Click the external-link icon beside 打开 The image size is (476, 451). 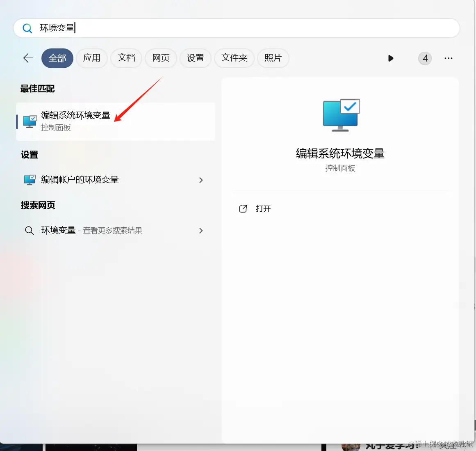(243, 208)
